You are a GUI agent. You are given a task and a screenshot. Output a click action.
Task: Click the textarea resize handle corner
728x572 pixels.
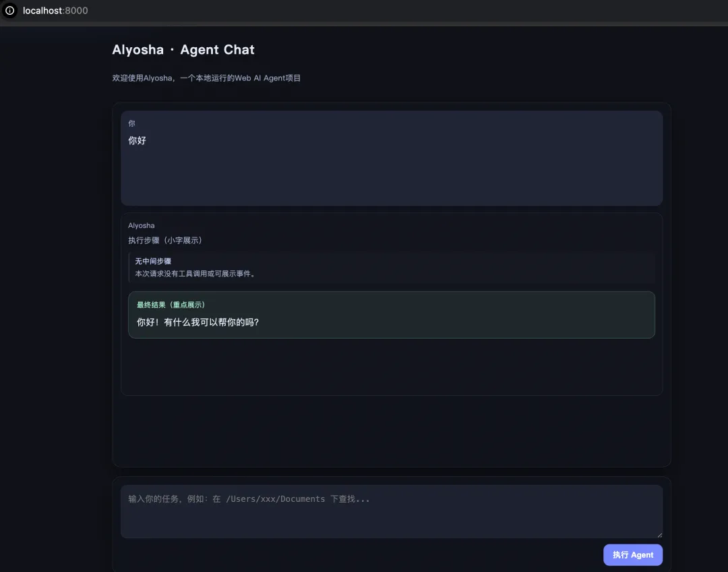[x=659, y=534]
